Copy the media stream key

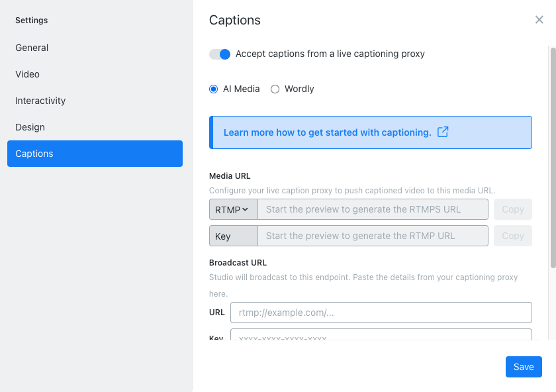(x=513, y=236)
